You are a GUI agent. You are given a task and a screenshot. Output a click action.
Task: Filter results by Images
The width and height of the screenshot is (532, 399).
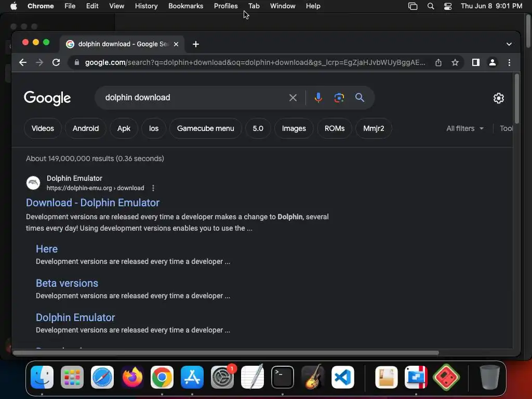(294, 129)
